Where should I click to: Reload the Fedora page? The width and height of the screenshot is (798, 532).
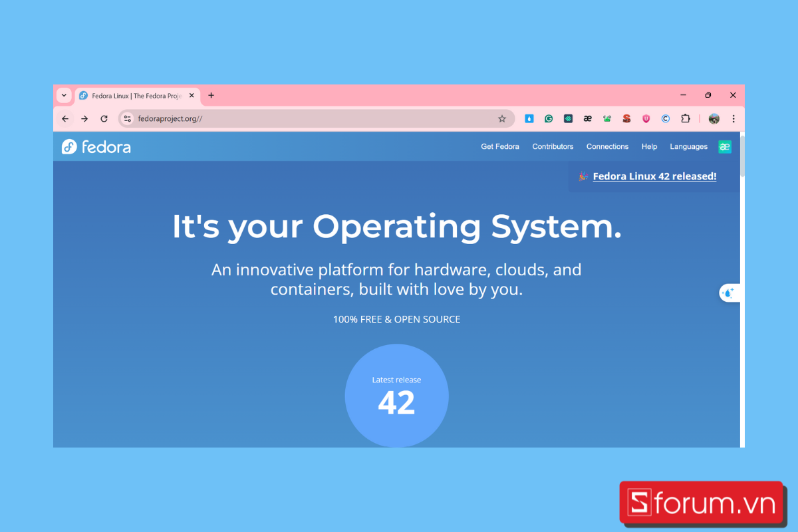104,118
